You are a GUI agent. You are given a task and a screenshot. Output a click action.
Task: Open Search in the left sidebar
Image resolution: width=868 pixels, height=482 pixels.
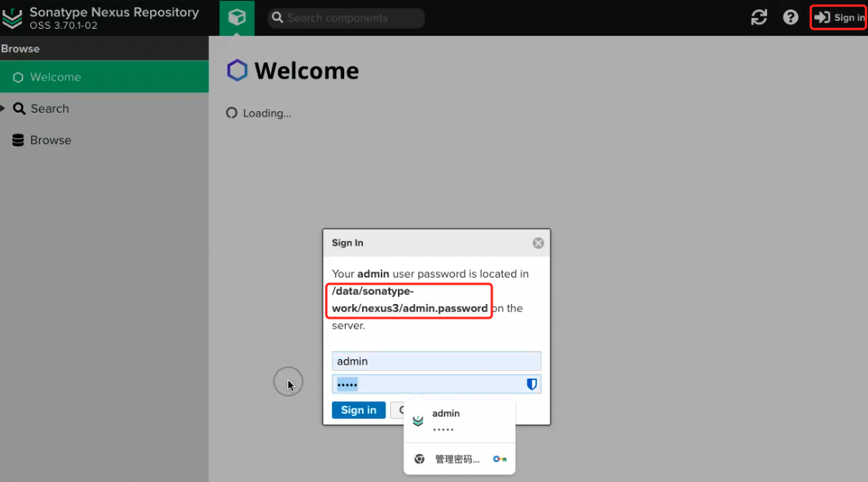[50, 109]
